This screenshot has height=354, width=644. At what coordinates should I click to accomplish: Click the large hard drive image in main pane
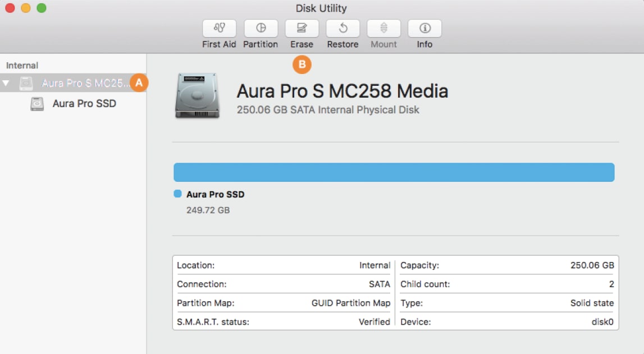pos(197,95)
